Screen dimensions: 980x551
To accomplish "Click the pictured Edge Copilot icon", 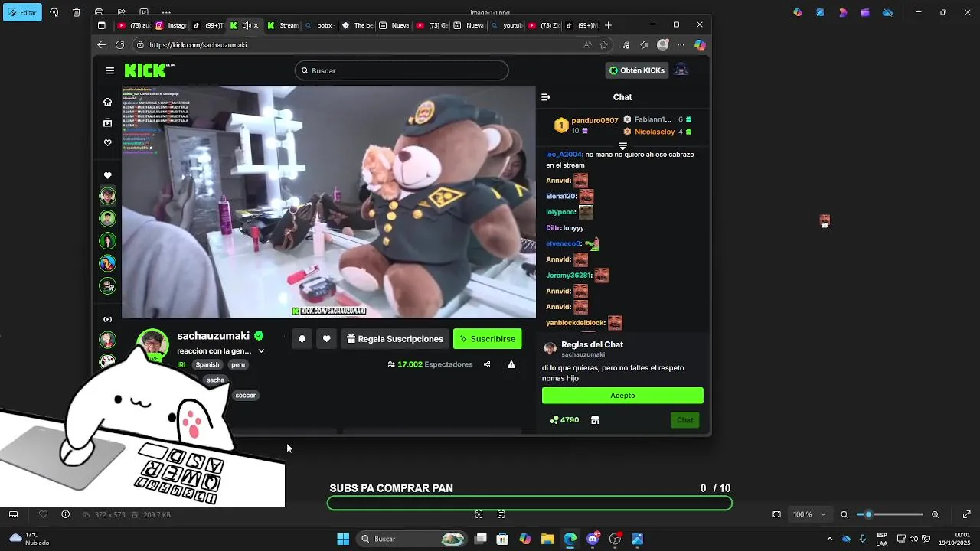I will [x=700, y=45].
